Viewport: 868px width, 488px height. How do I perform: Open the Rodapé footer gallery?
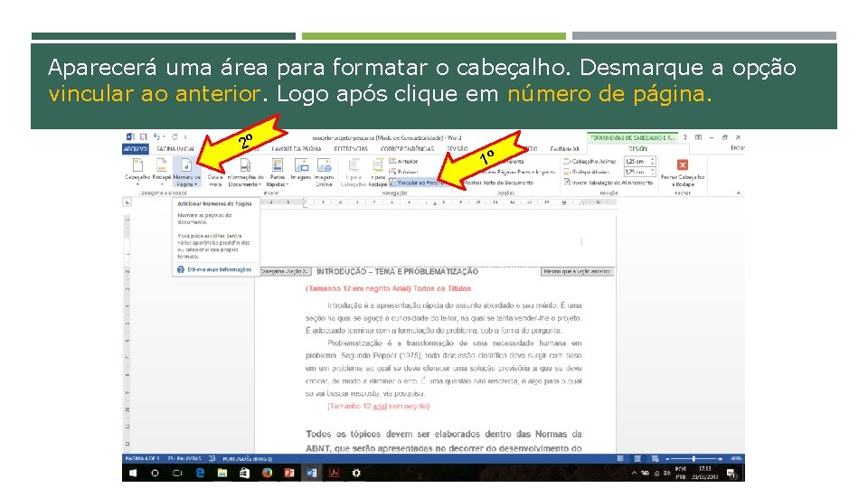162,171
